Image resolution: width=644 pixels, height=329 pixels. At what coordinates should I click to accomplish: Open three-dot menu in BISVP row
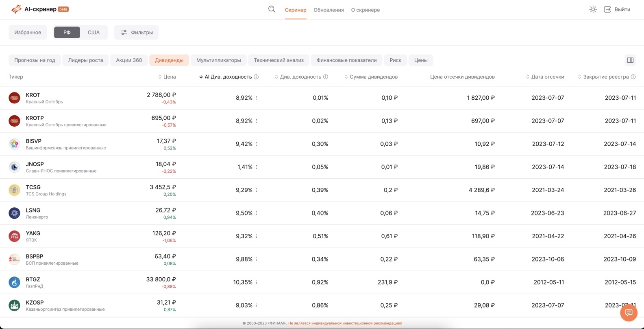(x=256, y=144)
